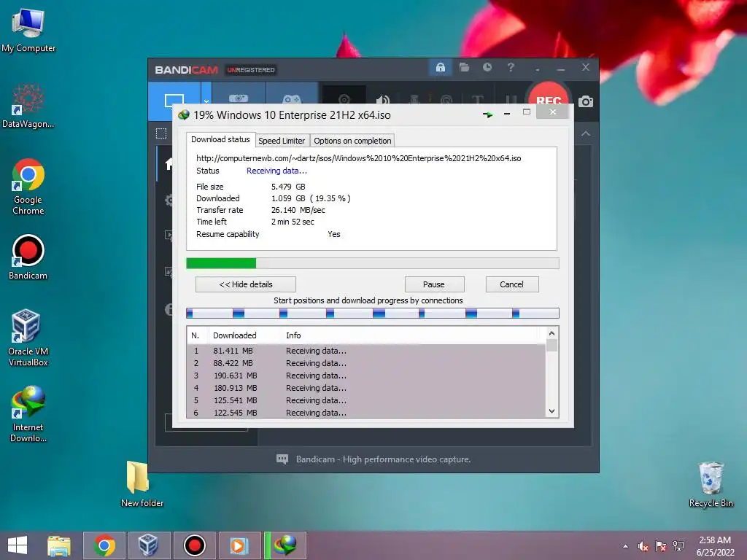
Task: Select connection row 4 with 180.913 MB
Action: (366, 388)
